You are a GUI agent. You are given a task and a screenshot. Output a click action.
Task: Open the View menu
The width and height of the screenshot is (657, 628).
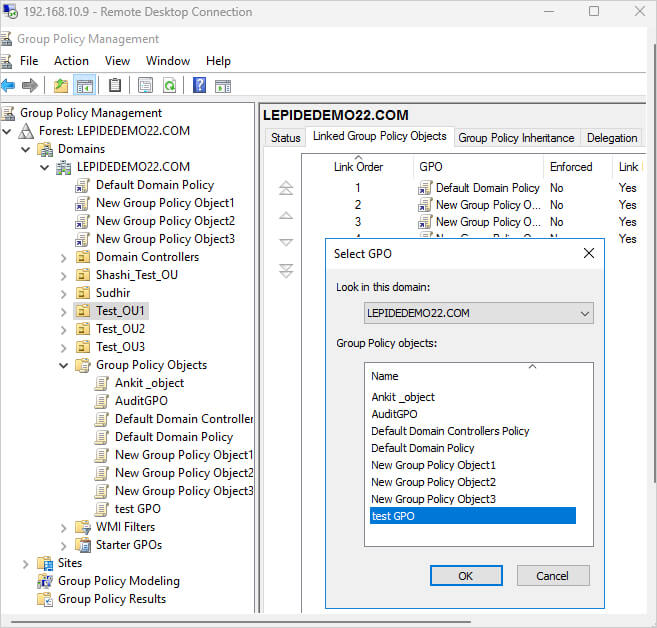(x=117, y=61)
